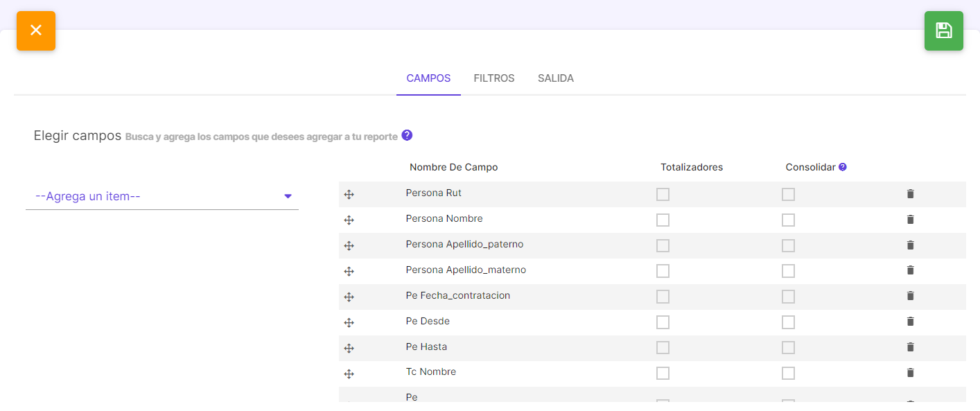Viewport: 980px width, 411px height.
Task: Delete the Persona Rut field
Action: (911, 194)
